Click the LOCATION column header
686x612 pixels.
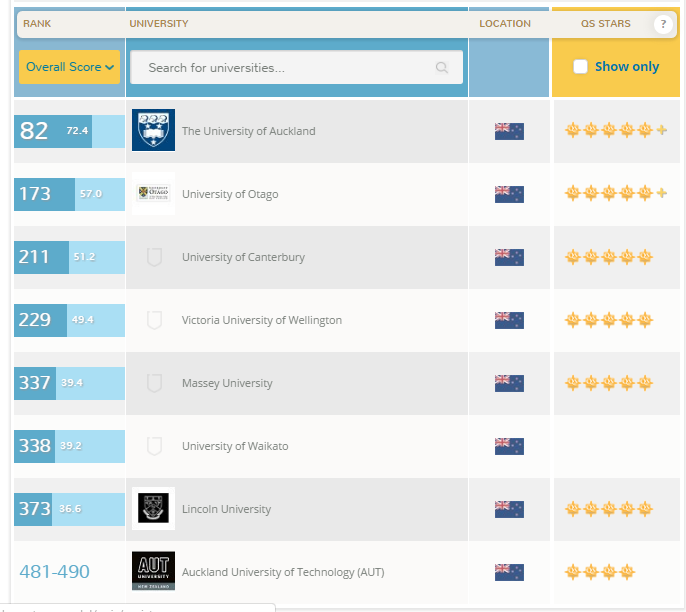(505, 24)
